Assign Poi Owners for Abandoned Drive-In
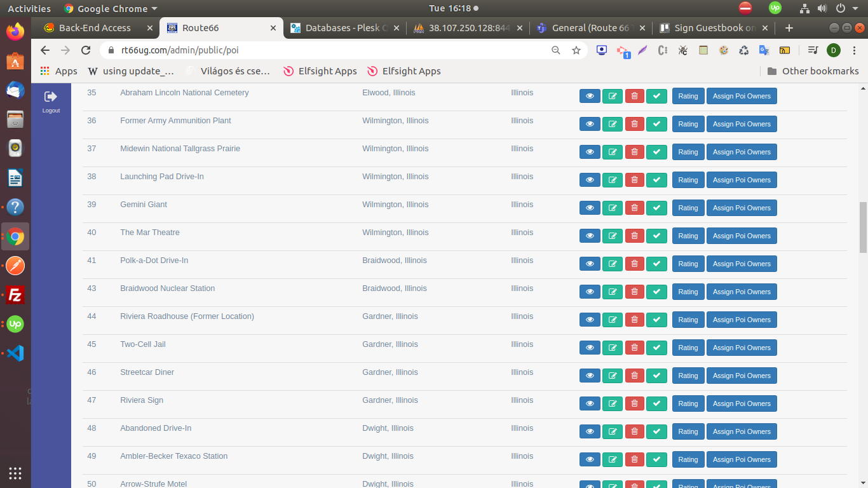 [x=742, y=431]
